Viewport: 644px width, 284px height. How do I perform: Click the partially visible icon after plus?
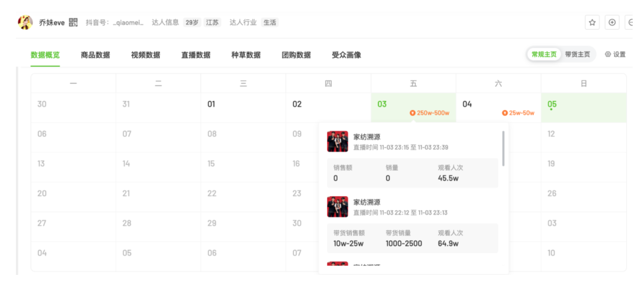pos(630,22)
